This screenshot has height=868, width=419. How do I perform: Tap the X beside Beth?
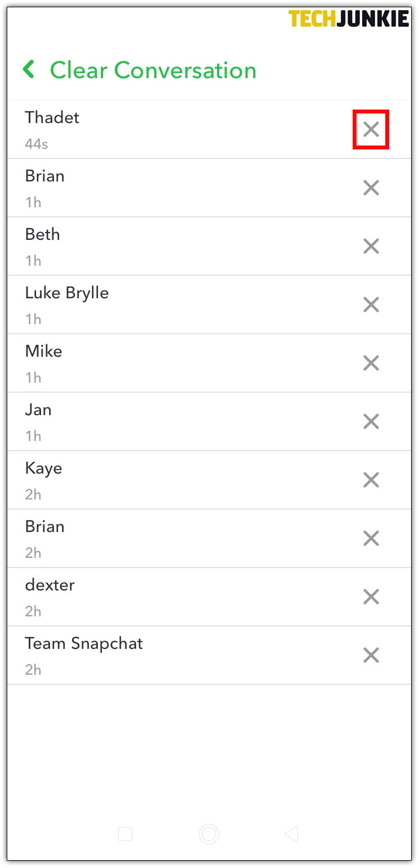(x=371, y=246)
